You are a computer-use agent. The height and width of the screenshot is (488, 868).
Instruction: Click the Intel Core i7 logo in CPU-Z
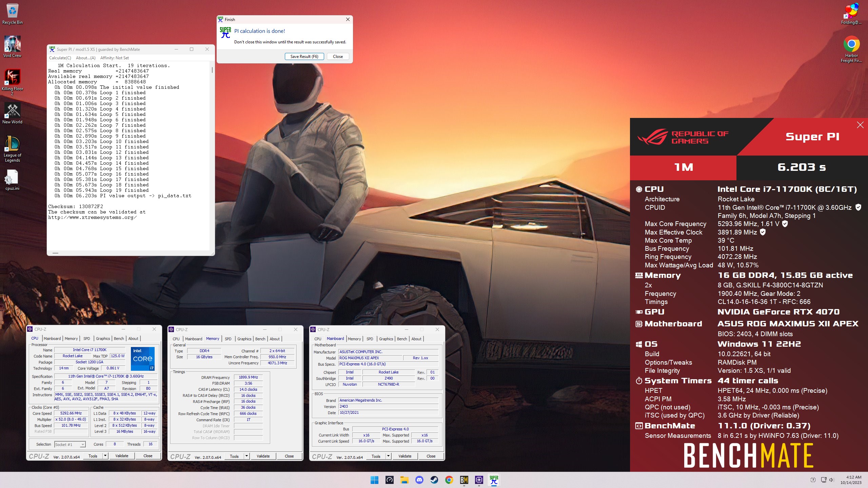pos(143,359)
